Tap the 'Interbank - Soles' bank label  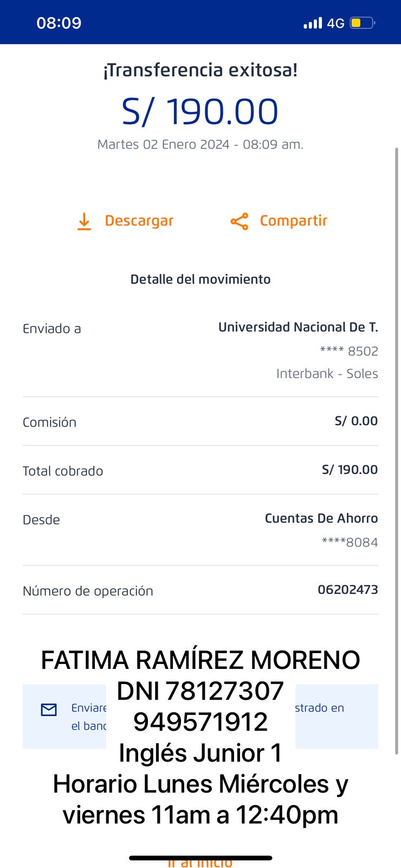(327, 374)
